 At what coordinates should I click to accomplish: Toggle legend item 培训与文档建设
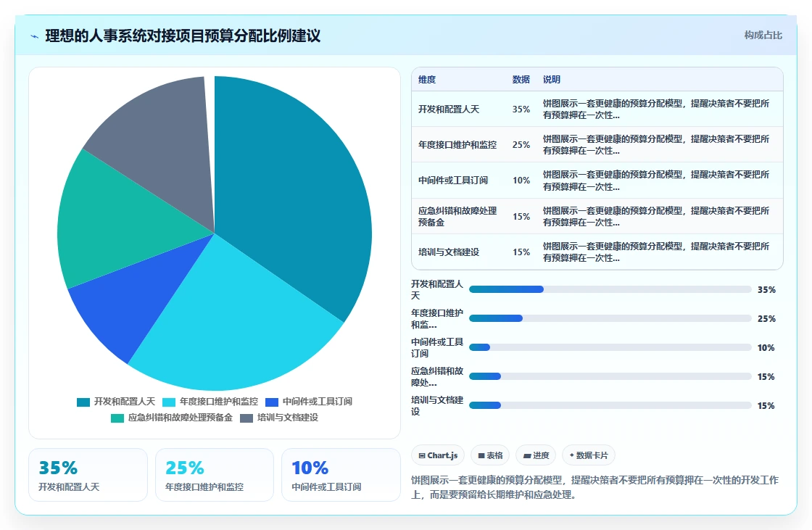(x=279, y=418)
